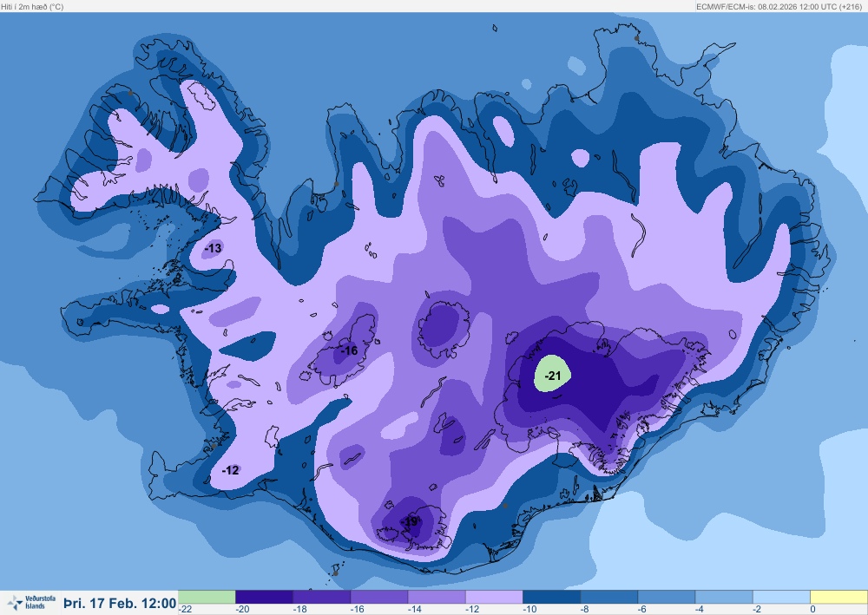
Task: Click the -12 temperature label on the map
Action: point(230,470)
